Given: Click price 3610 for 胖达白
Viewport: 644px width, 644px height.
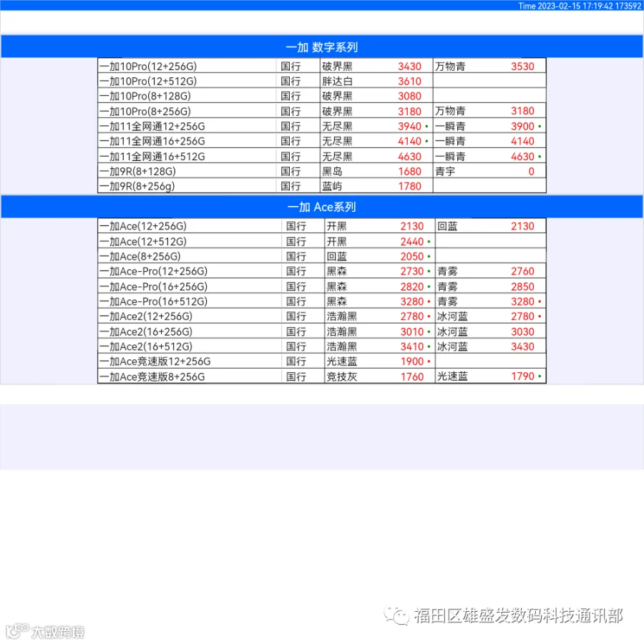Looking at the screenshot, I should [x=409, y=81].
